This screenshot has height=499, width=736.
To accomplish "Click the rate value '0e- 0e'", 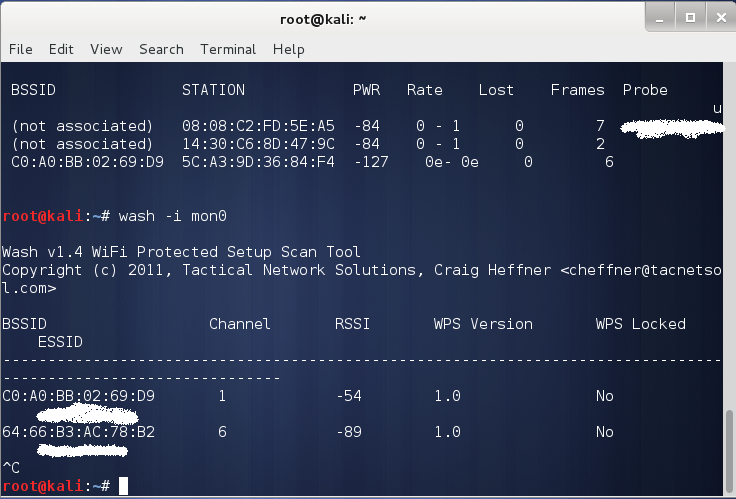I will (452, 162).
